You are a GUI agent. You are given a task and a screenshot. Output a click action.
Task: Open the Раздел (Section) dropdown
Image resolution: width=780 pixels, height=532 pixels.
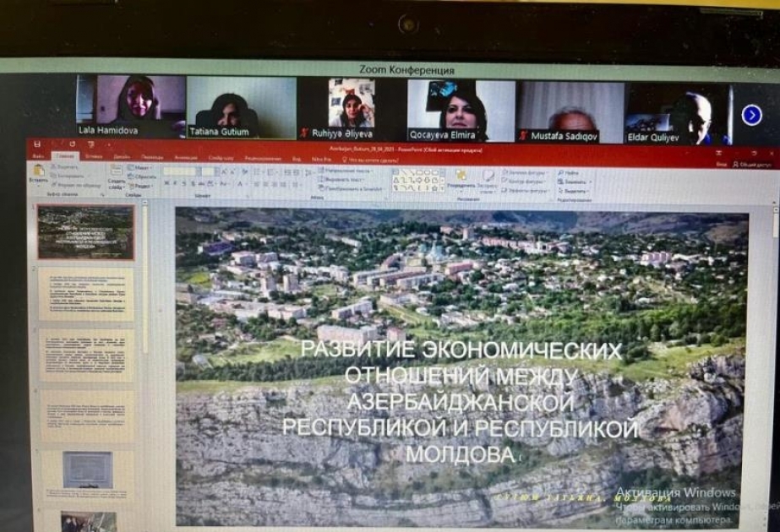pyautogui.click(x=141, y=186)
